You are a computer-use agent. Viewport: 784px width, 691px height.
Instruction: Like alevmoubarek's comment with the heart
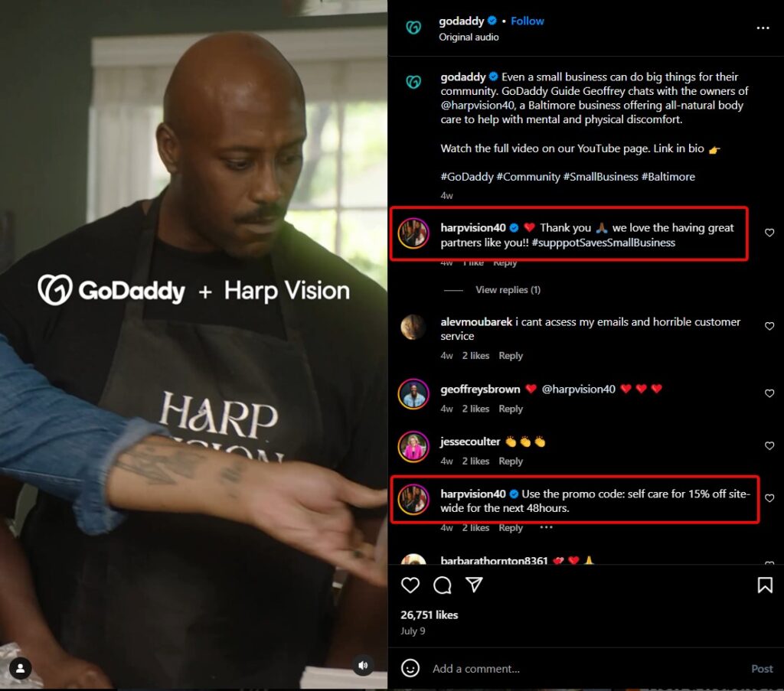(769, 326)
